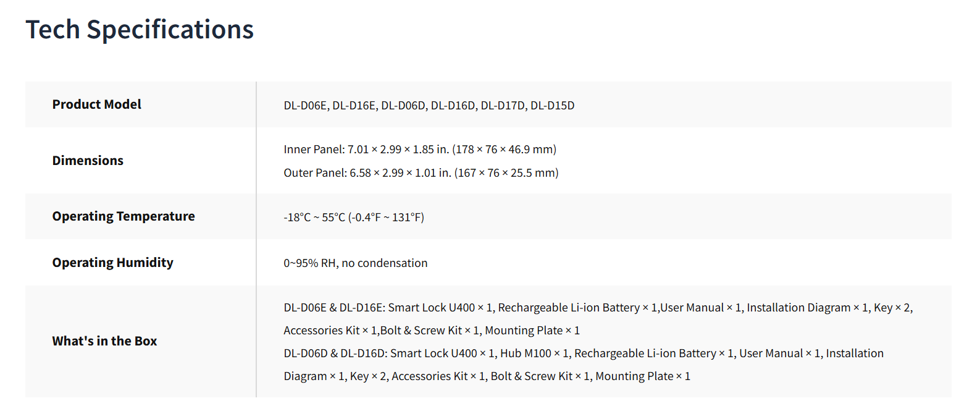Click the Outer Panel dimensions line
Viewport: 980px width, 419px height.
(421, 173)
